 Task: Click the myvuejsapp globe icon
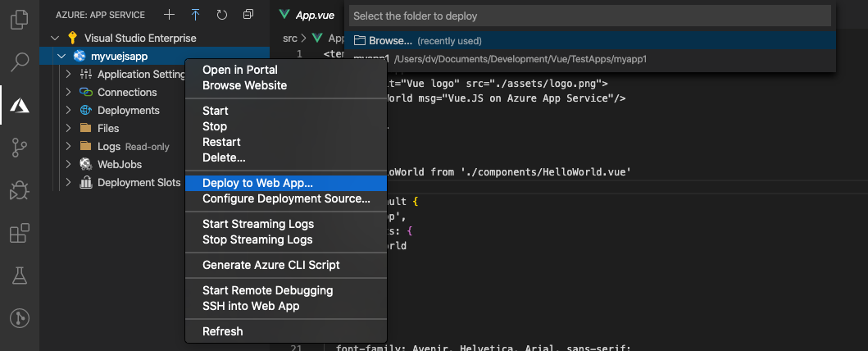pyautogui.click(x=80, y=56)
